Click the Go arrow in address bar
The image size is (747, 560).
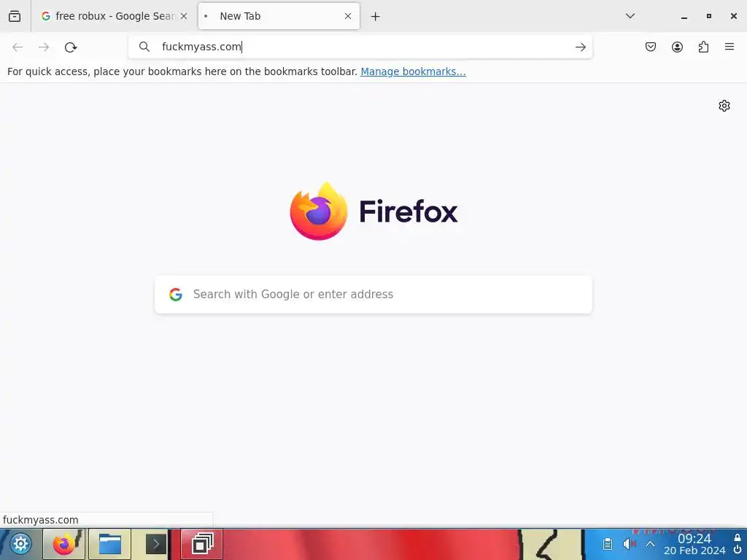click(x=580, y=47)
